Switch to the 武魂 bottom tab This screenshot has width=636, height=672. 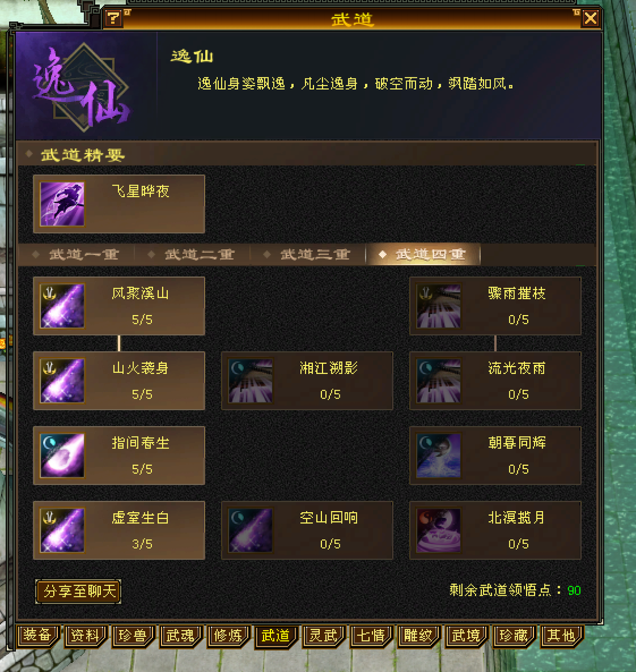[180, 635]
